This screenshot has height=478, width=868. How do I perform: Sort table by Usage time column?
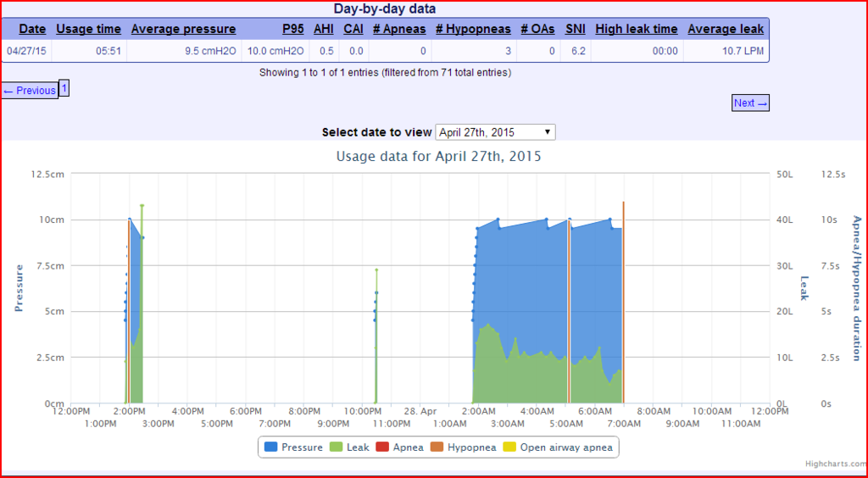point(88,29)
